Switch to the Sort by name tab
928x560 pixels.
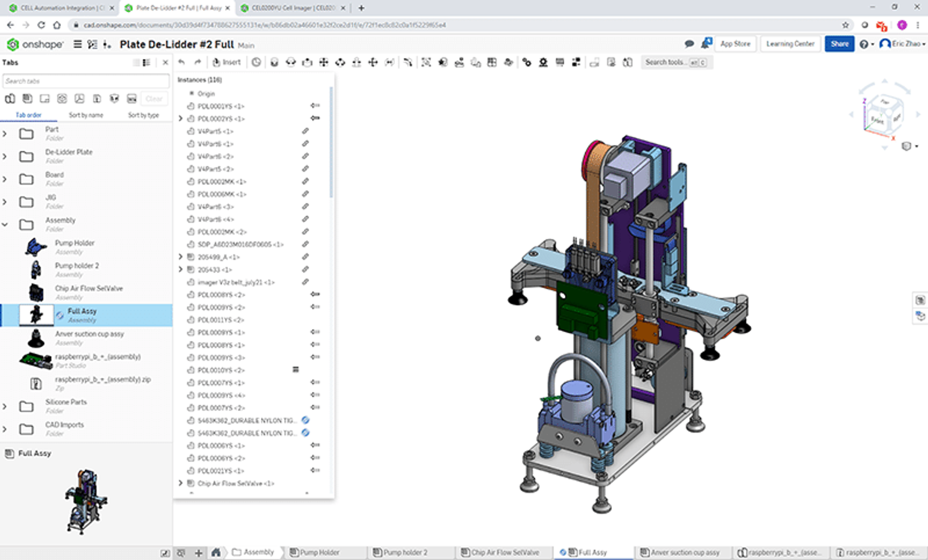[x=85, y=115]
